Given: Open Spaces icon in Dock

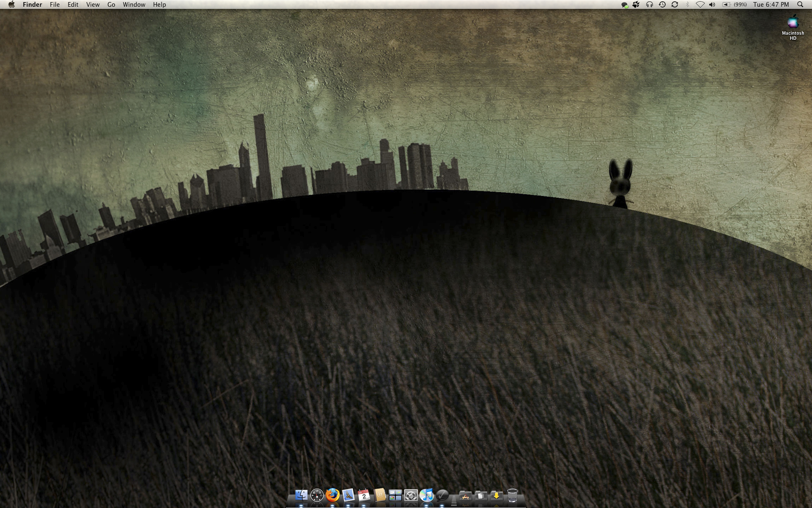Looking at the screenshot, I should point(395,495).
